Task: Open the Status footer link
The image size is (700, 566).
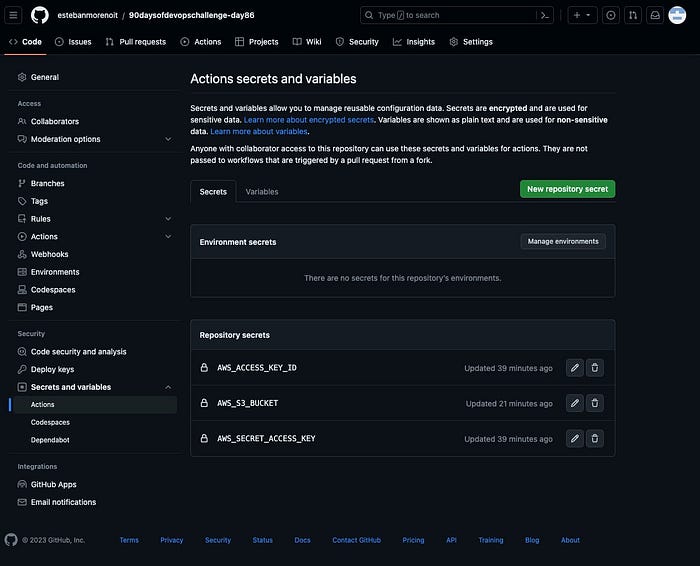Action: point(262,540)
